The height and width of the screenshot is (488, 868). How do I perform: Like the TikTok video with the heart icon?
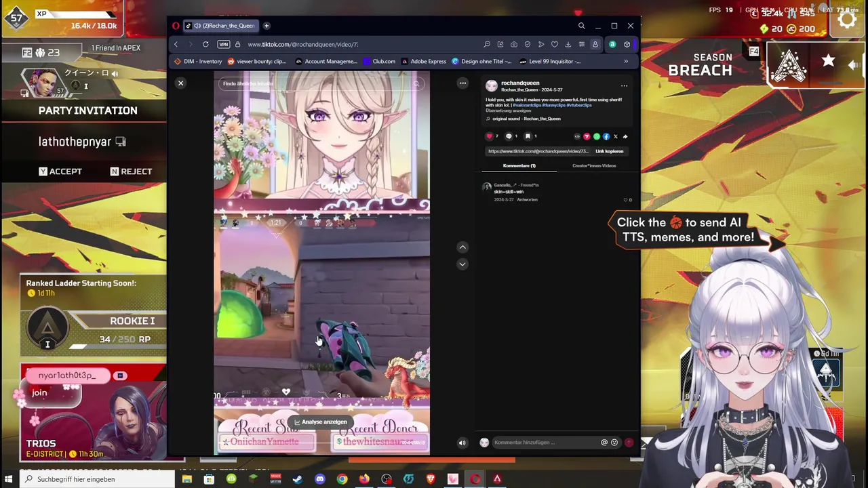[x=490, y=136]
